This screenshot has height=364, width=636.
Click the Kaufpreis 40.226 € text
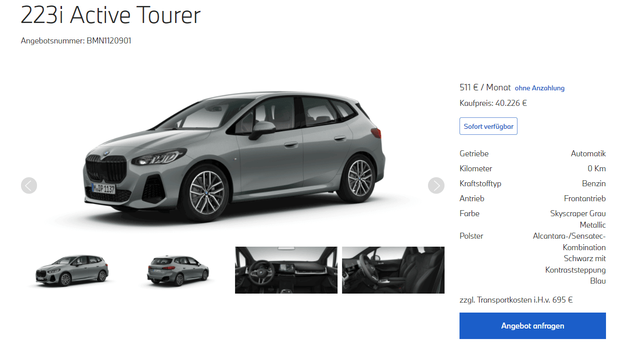[493, 103]
